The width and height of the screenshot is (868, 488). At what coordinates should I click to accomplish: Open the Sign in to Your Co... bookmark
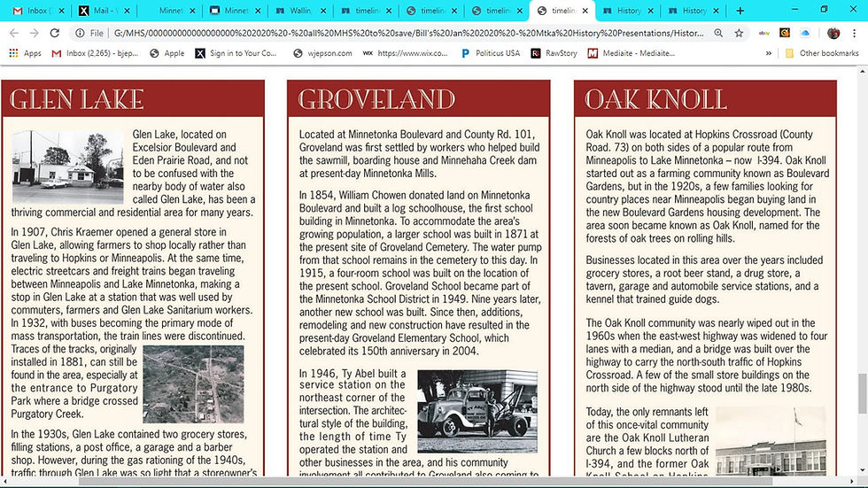point(236,53)
